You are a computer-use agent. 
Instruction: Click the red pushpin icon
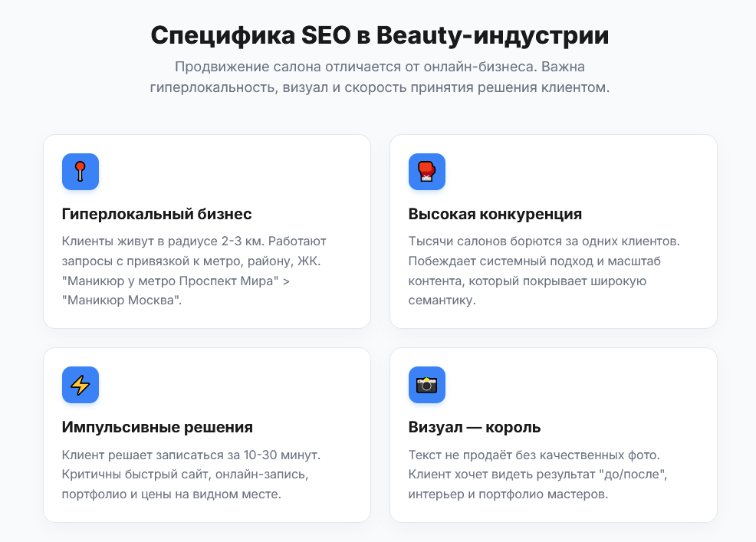81,172
